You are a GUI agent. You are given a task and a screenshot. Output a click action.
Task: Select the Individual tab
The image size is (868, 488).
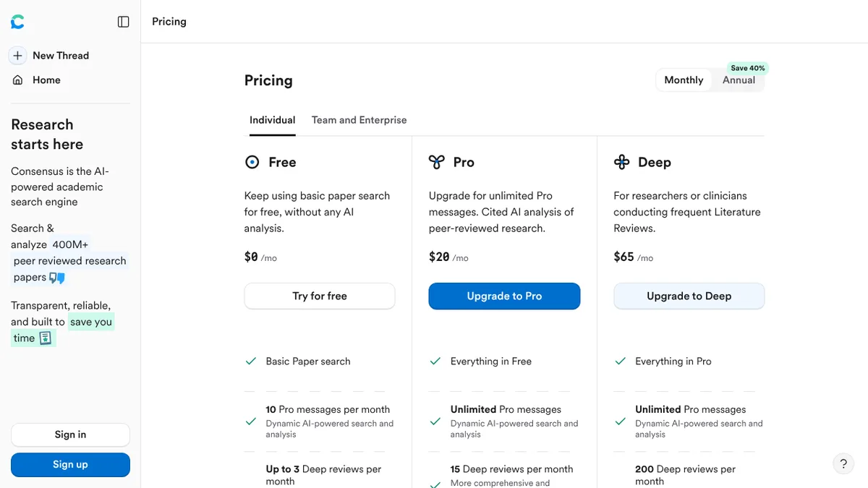[273, 120]
